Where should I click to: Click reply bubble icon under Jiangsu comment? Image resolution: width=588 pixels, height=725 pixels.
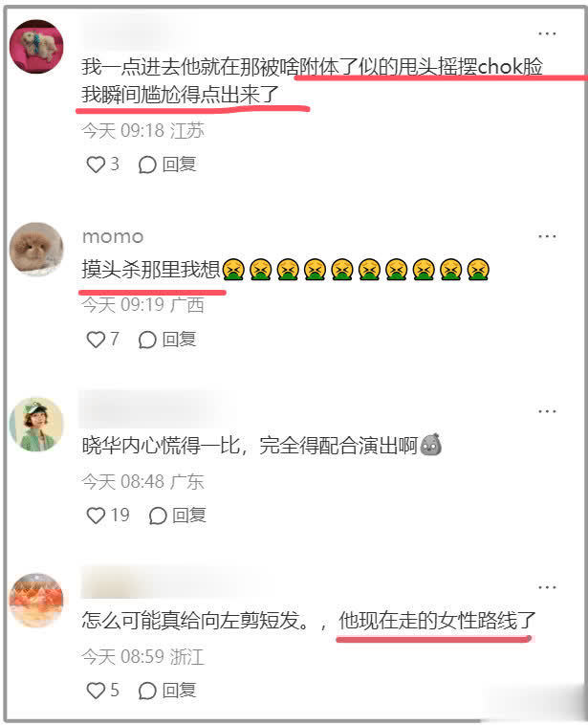(x=147, y=165)
